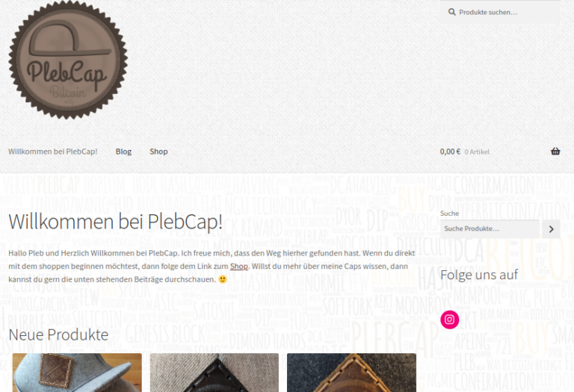The height and width of the screenshot is (392, 574).
Task: Follow the underlined Shop link in the text
Action: 239,267
